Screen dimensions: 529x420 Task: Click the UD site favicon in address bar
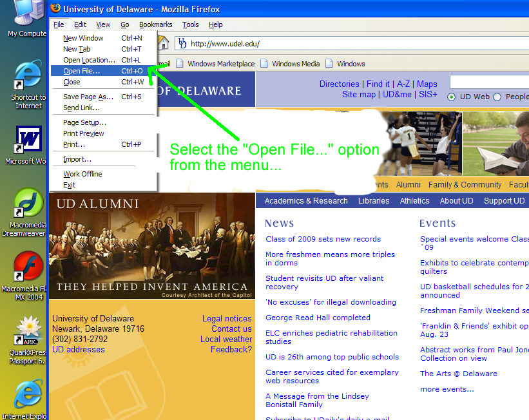182,44
